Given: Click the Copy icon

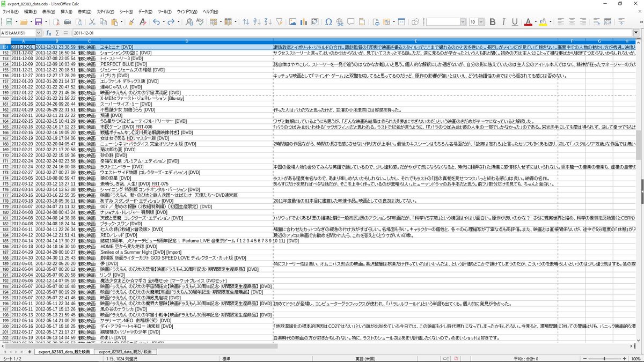Looking at the screenshot, I should [x=103, y=22].
